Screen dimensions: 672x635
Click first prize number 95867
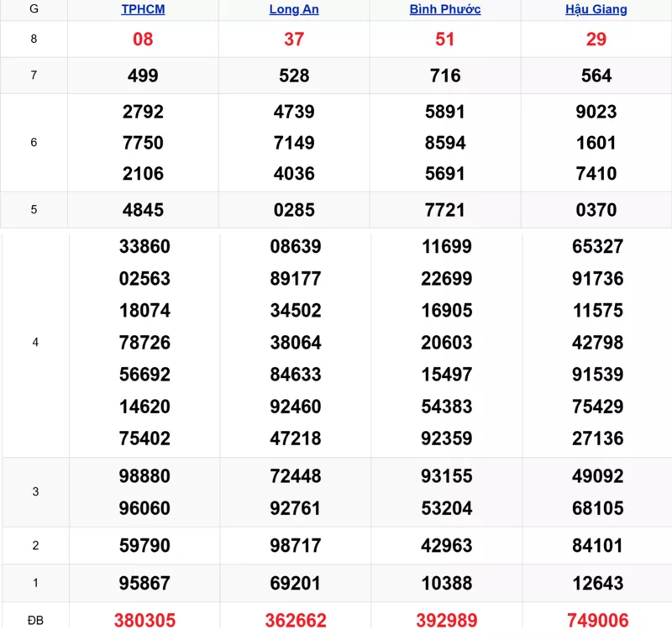coord(144,583)
